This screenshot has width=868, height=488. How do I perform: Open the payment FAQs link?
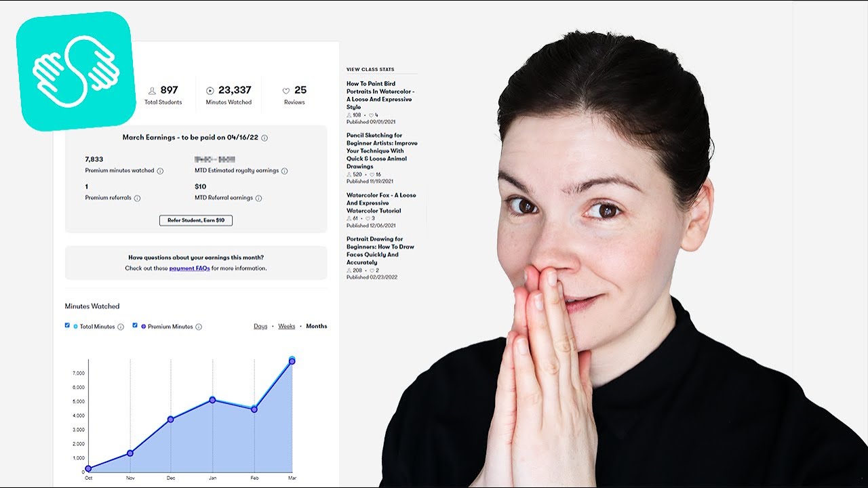[189, 268]
